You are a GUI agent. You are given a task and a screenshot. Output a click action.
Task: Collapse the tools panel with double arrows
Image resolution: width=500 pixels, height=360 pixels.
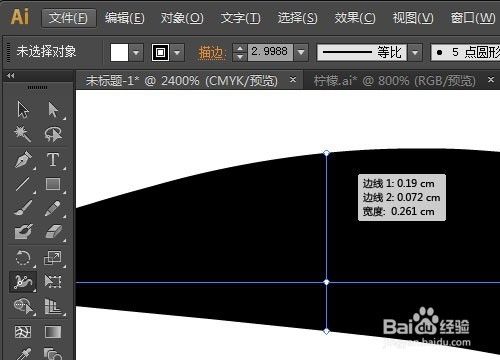(x=11, y=76)
